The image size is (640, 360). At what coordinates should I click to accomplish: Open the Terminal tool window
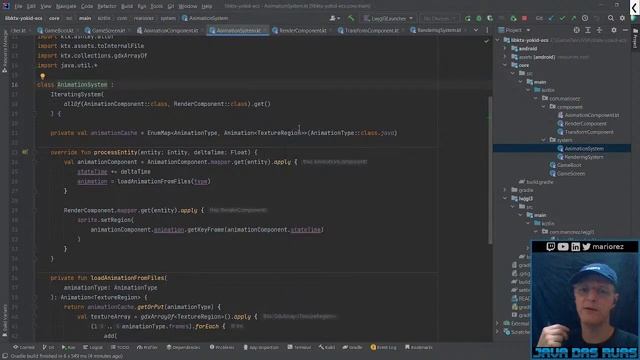299,347
